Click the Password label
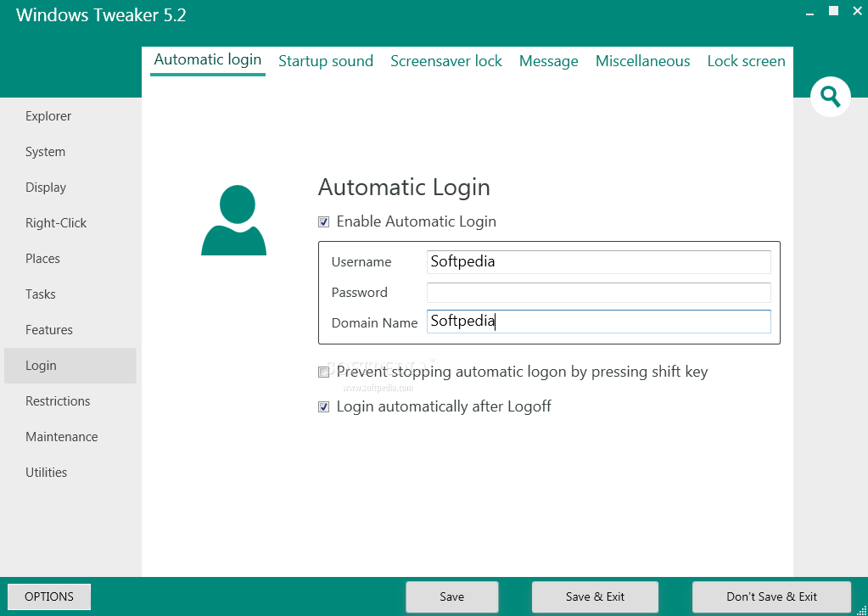Screen dimensions: 868x616 coord(359,292)
